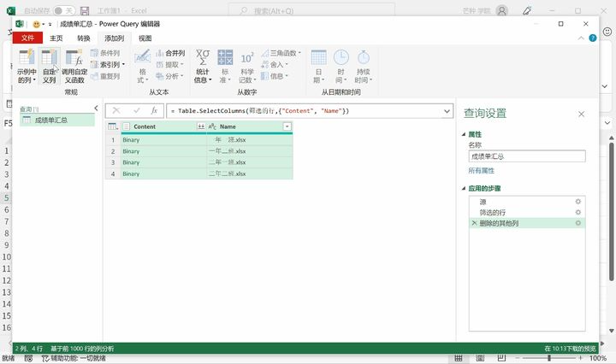
Task: Click the Date (日期) column tool
Action: 318,66
